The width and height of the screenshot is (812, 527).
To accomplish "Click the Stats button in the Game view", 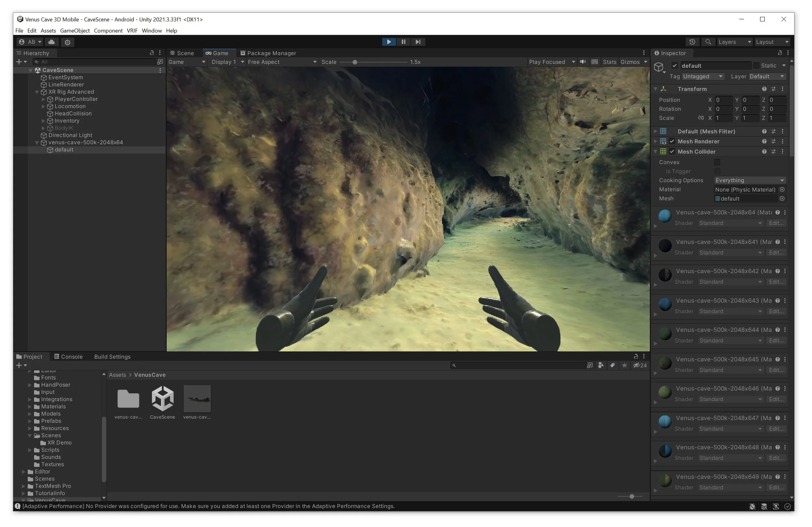I will (610, 62).
